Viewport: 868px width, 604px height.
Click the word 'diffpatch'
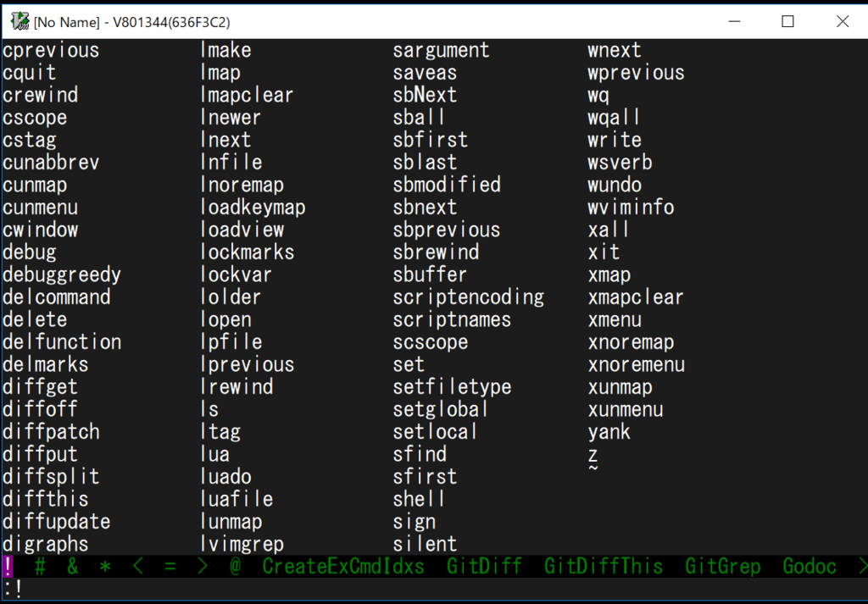tap(51, 432)
